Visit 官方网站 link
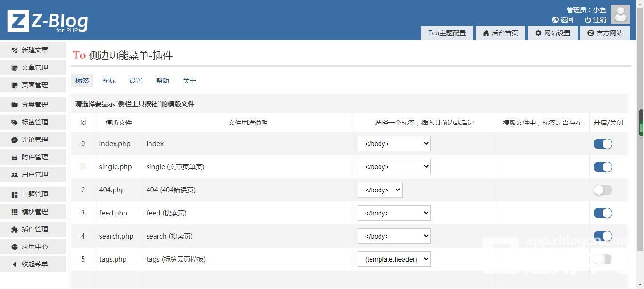644x289 pixels. (605, 33)
